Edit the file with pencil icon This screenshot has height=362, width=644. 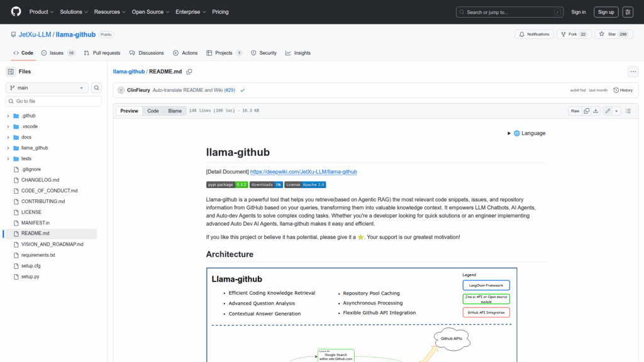[608, 111]
